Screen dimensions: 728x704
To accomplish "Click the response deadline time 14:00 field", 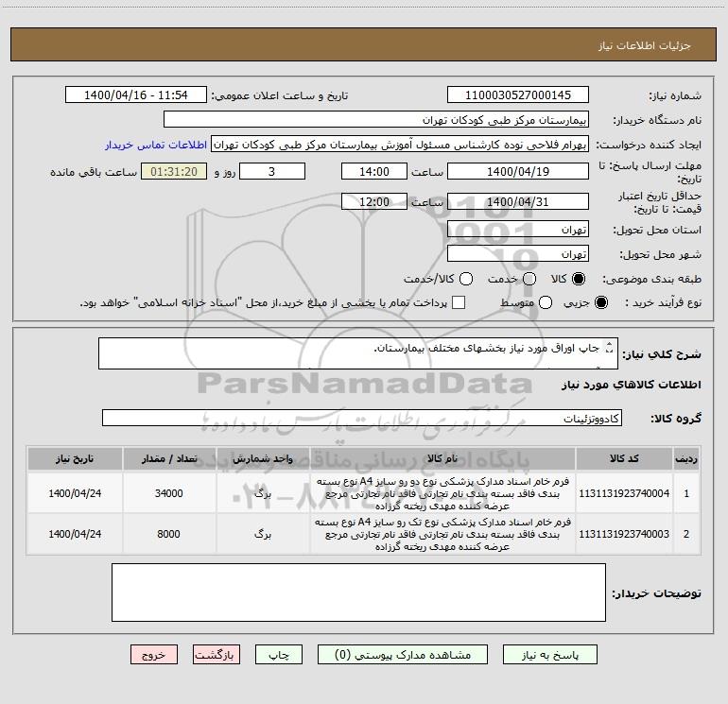I will (x=374, y=171).
